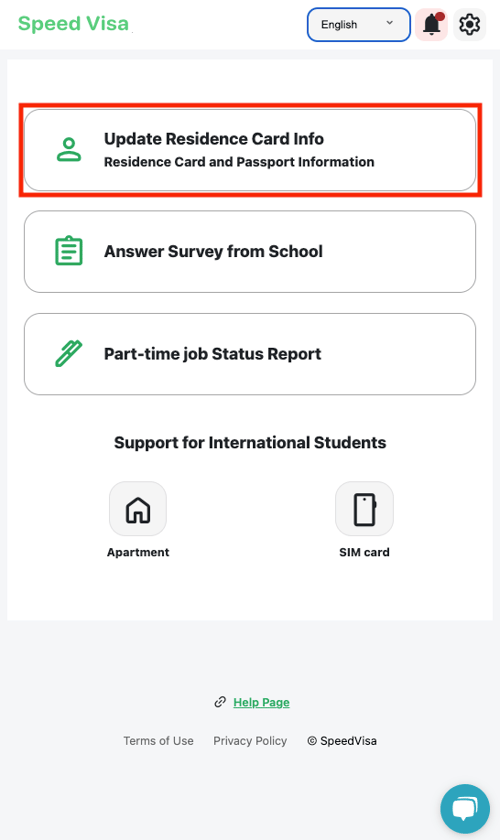Click the language dropdown chevron arrow
500x840 pixels.
coord(390,23)
